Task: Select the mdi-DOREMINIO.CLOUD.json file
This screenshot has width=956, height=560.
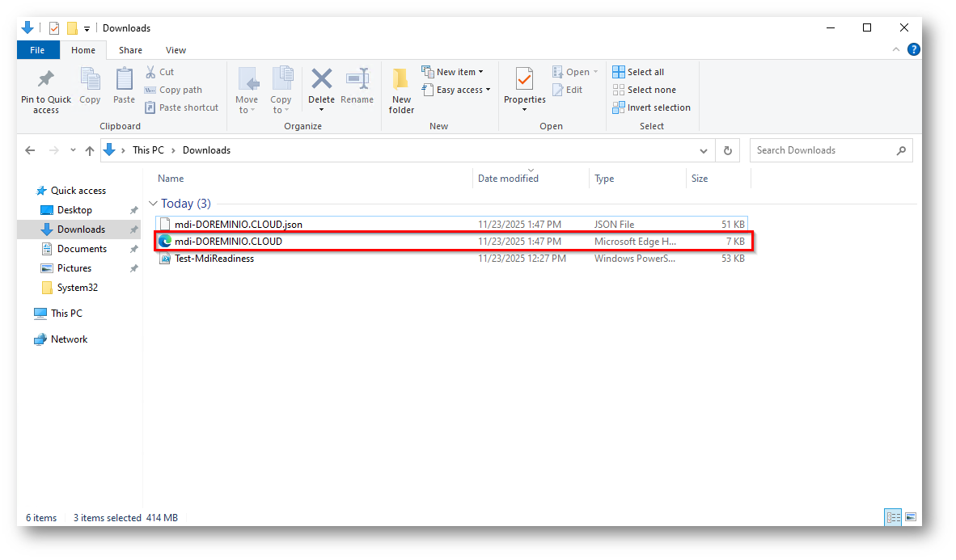Action: coord(238,224)
